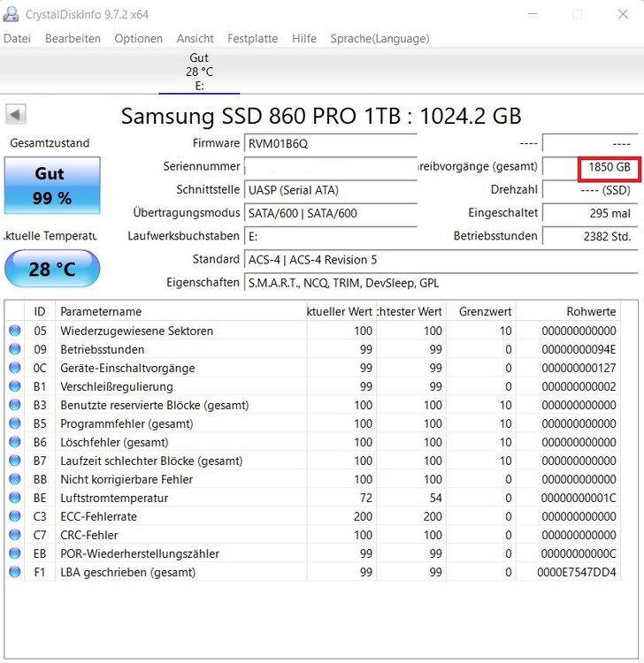Select the Geräte-Einschaltvorgänge row name

pos(127,368)
